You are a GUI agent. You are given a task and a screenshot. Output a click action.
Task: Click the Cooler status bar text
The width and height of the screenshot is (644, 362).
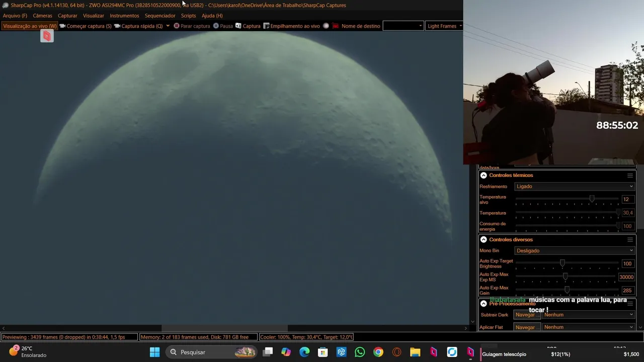coord(306,337)
